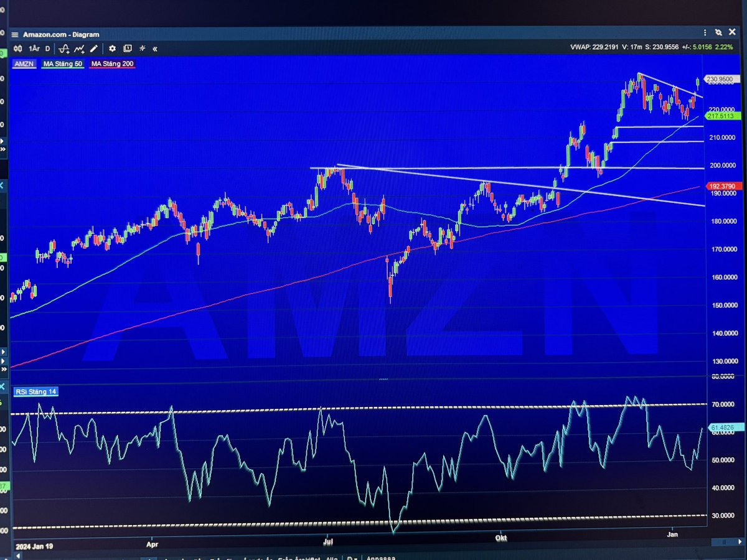747x560 pixels.
Task: Click the 2.22% percent change value
Action: [725, 47]
